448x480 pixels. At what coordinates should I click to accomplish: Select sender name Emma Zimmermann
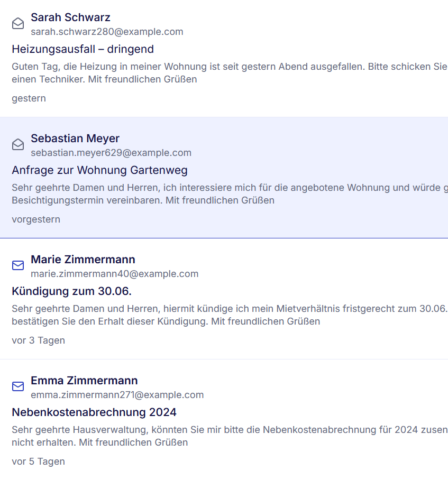click(84, 381)
